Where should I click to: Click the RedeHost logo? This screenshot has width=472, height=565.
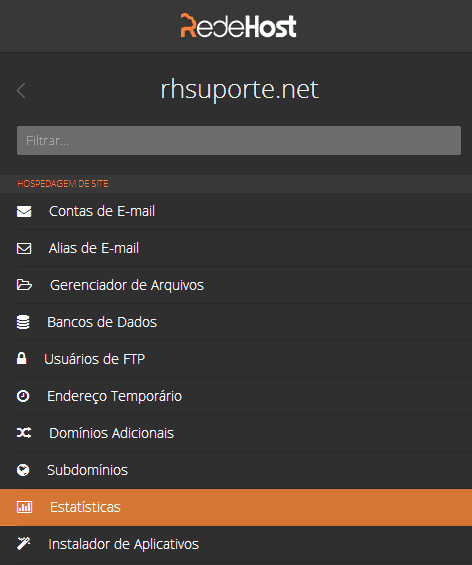pyautogui.click(x=239, y=26)
